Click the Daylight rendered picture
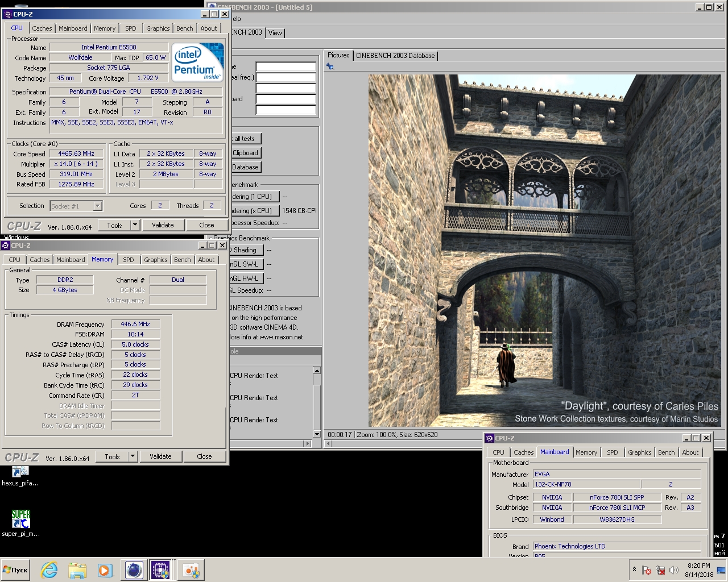Image resolution: width=728 pixels, height=582 pixels. tap(545, 251)
